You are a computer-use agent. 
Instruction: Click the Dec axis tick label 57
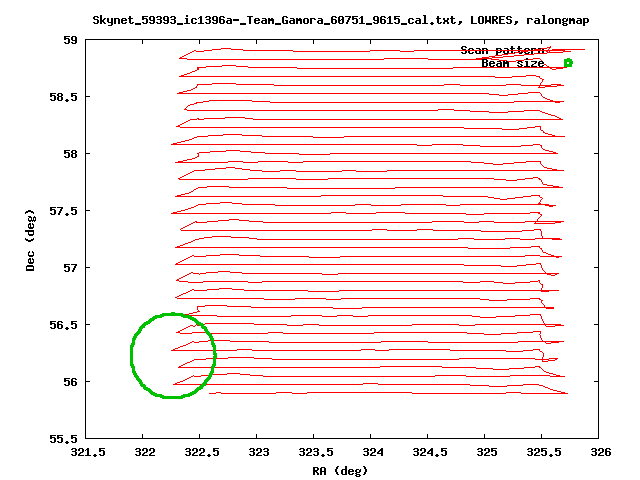(70, 268)
